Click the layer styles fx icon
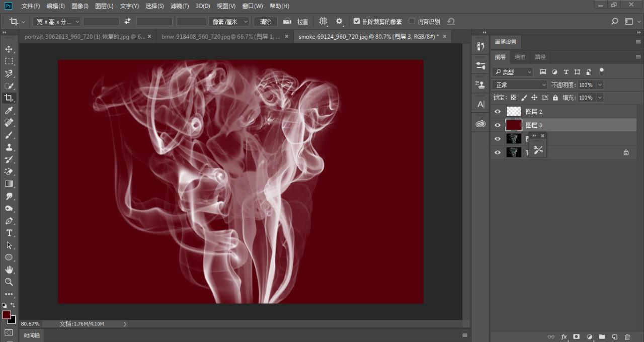 (564, 336)
